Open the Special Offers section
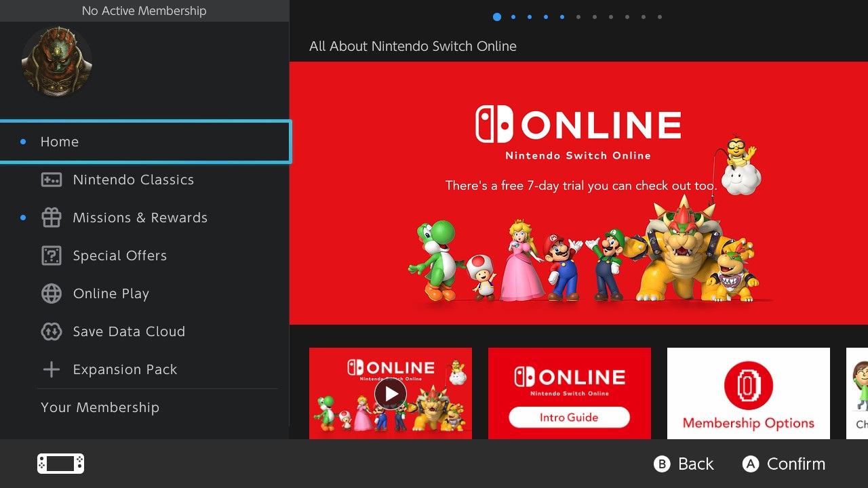Image resolution: width=868 pixels, height=488 pixels. [x=145, y=256]
